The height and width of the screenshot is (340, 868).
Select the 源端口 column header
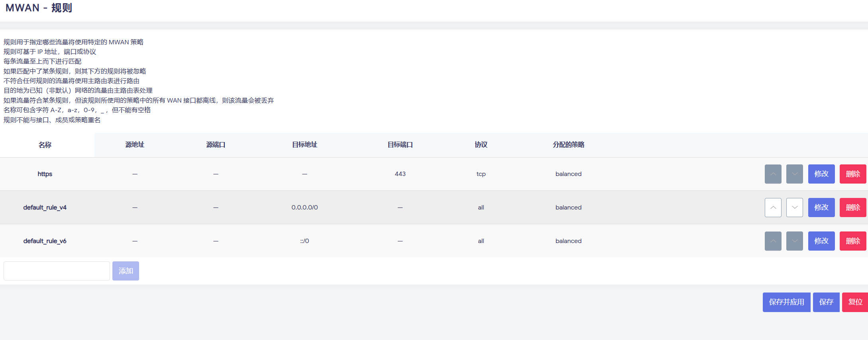click(x=216, y=145)
